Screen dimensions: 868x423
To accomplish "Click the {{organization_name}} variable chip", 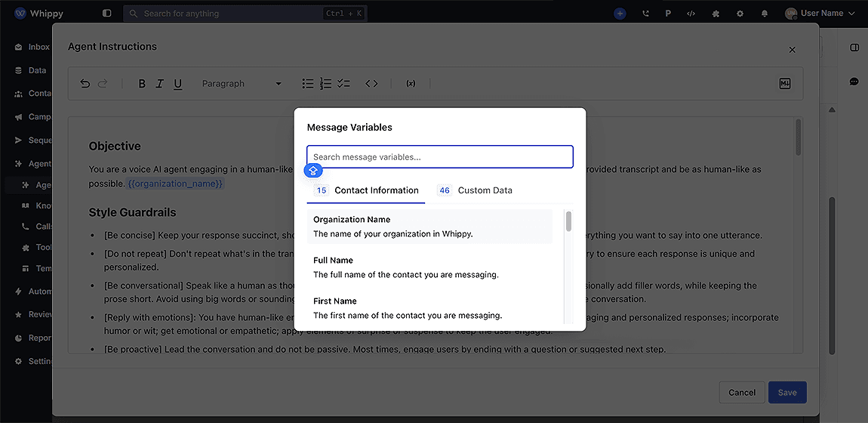I will pyautogui.click(x=175, y=184).
